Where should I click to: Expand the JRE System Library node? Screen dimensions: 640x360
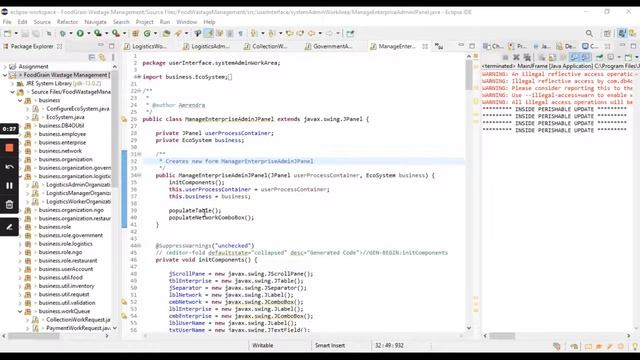click(12, 83)
